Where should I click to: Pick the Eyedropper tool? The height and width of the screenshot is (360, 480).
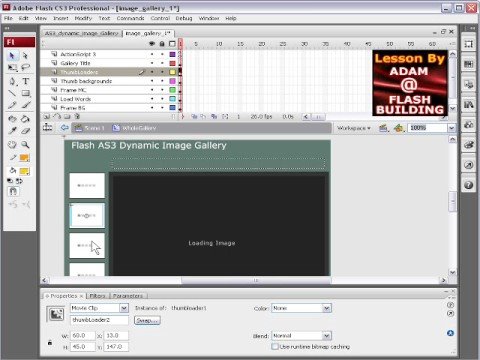coord(12,131)
